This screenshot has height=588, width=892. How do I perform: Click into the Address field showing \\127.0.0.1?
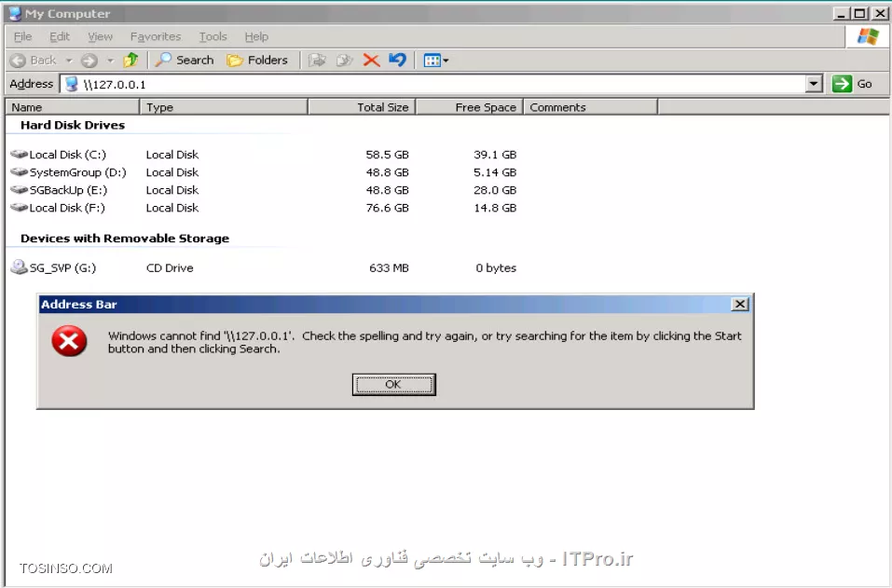click(432, 84)
